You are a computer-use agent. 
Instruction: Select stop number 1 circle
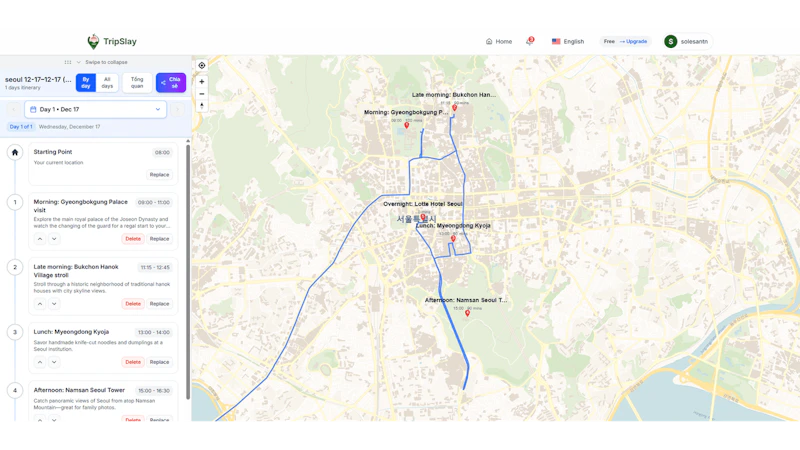click(15, 202)
